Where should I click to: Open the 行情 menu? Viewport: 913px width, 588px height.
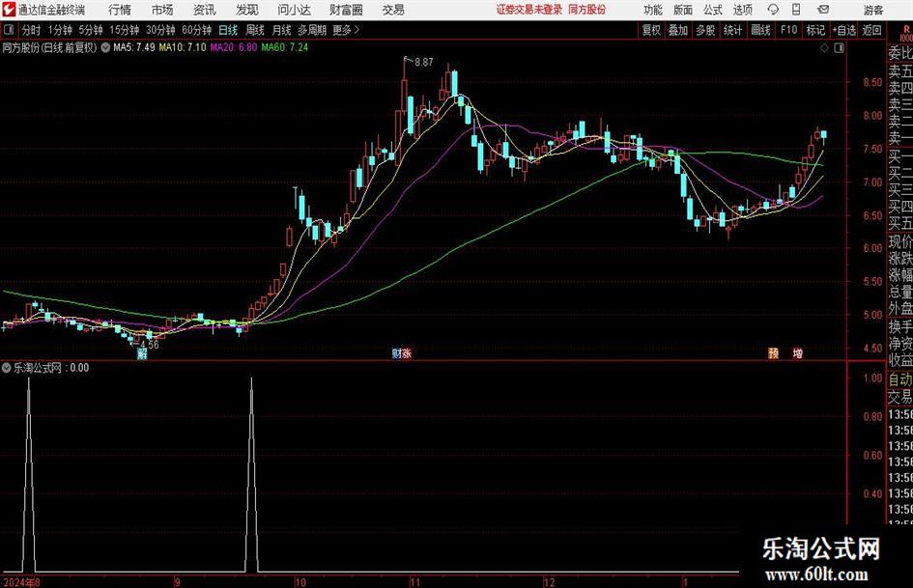[120, 10]
